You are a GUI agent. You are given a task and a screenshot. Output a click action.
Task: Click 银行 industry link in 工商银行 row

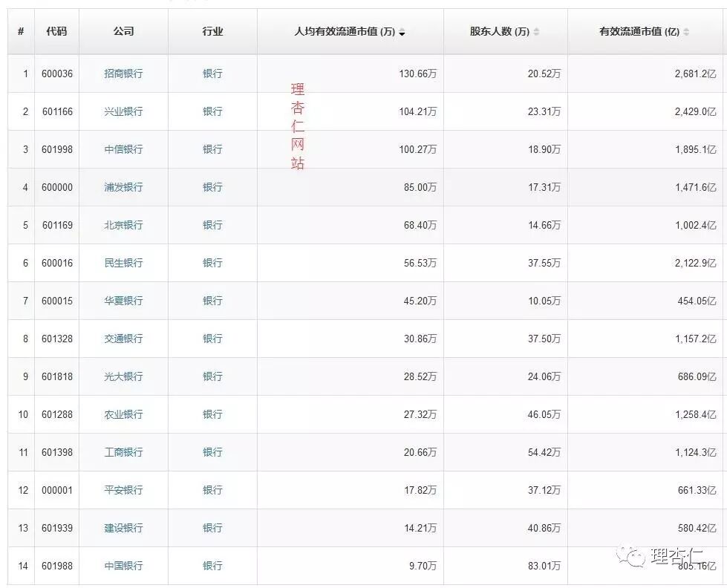coord(212,452)
